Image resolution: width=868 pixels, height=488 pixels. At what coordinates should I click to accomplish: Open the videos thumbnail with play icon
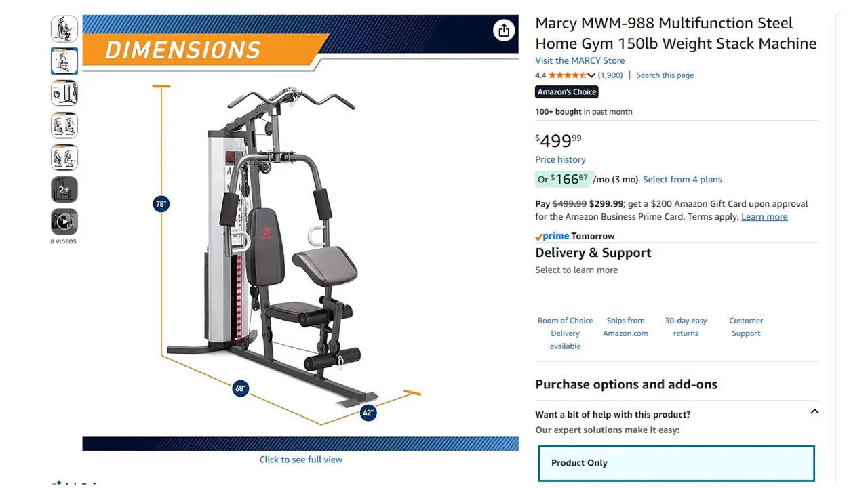[64, 222]
